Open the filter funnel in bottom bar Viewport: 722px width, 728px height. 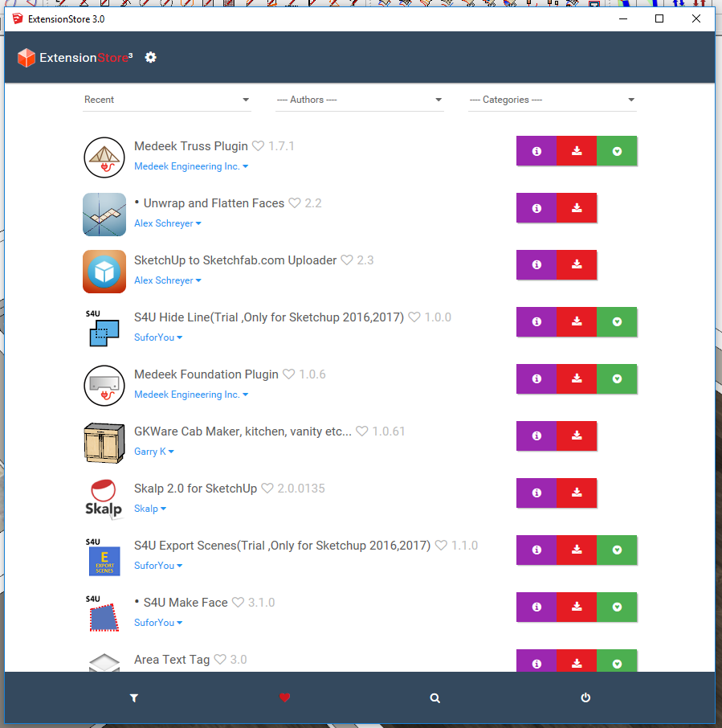pos(134,697)
